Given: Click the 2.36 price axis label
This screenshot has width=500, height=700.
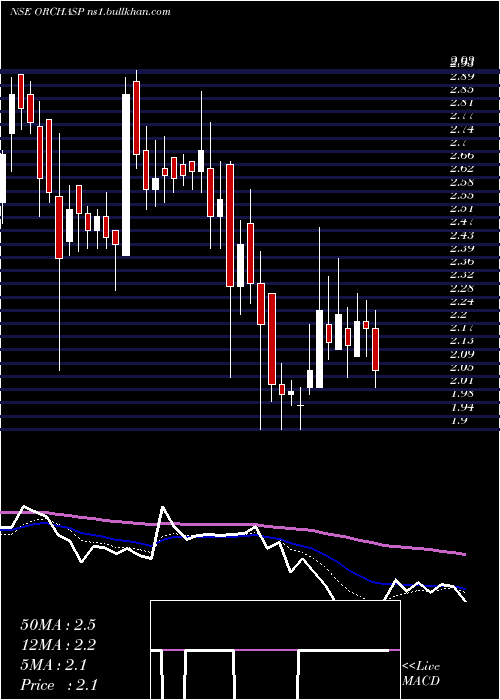Looking at the screenshot, I should coord(462,261).
